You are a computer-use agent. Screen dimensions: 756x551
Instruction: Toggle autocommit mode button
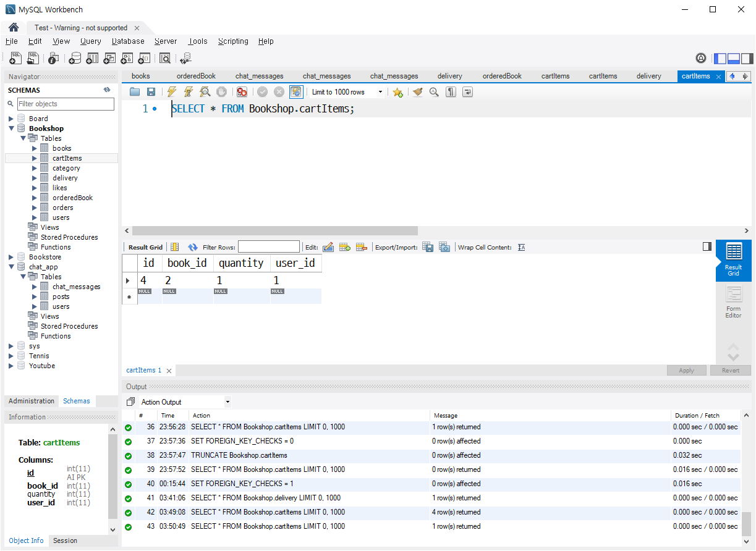(295, 92)
